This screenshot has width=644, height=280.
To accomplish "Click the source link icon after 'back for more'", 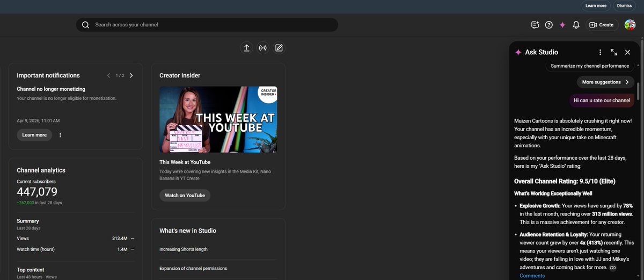I will pos(613,268).
